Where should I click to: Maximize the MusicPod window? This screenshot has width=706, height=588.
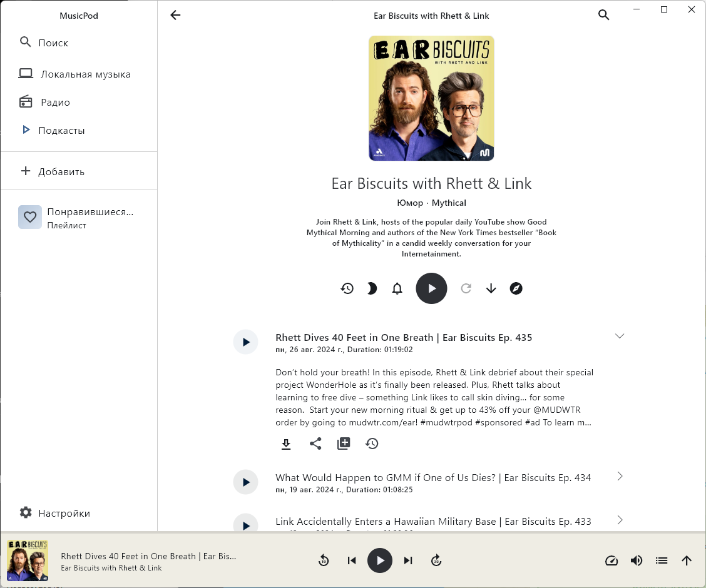click(663, 9)
